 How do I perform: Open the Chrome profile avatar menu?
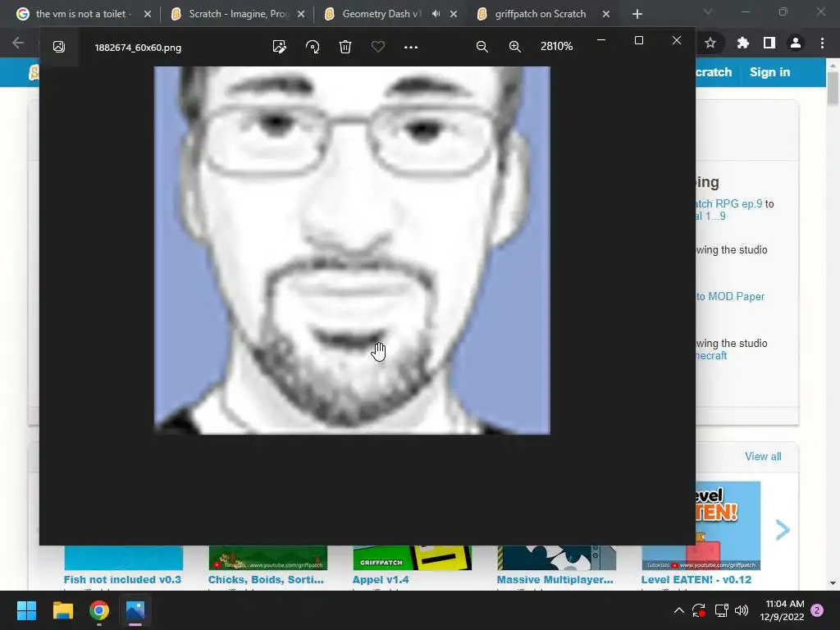coord(796,43)
